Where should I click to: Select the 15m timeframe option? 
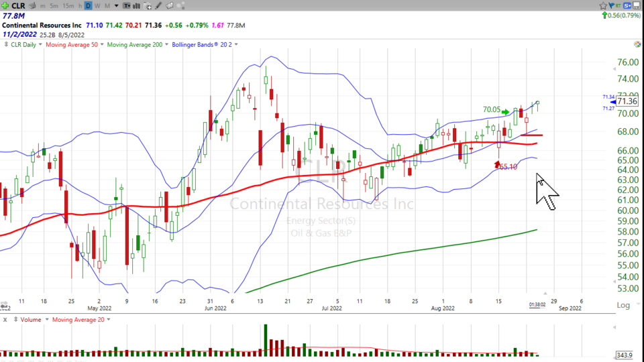[68, 6]
